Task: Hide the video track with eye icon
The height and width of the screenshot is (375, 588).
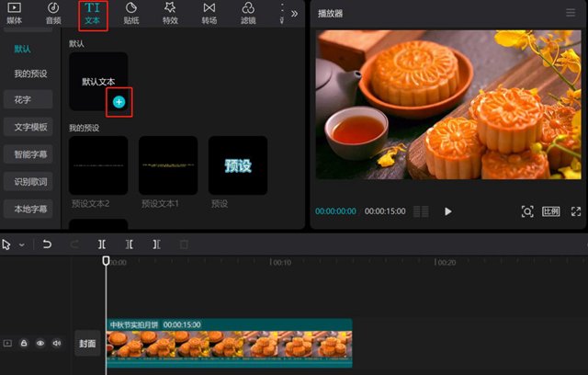Action: click(40, 343)
